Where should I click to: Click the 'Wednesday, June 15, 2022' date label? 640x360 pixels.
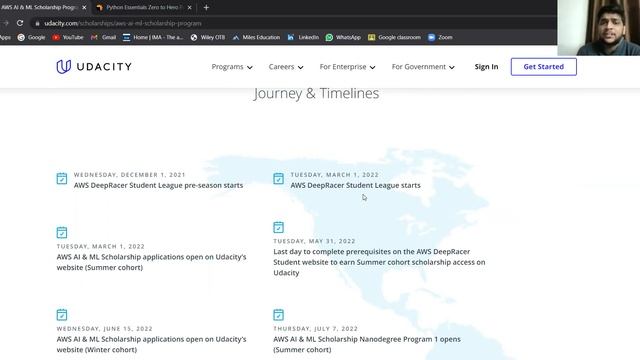tap(104, 329)
